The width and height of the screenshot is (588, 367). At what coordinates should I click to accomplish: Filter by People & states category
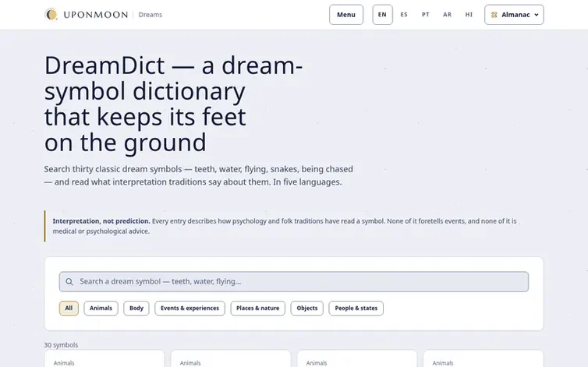point(356,308)
